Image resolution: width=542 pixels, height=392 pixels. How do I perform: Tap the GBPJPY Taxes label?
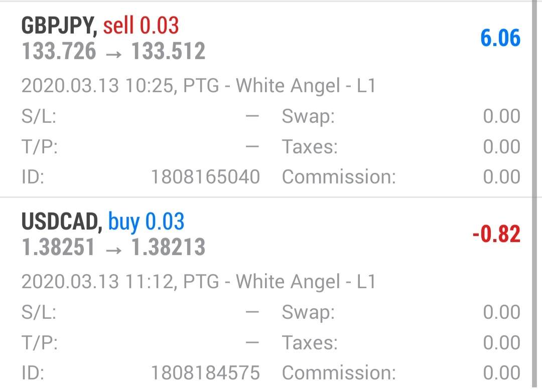(x=310, y=147)
